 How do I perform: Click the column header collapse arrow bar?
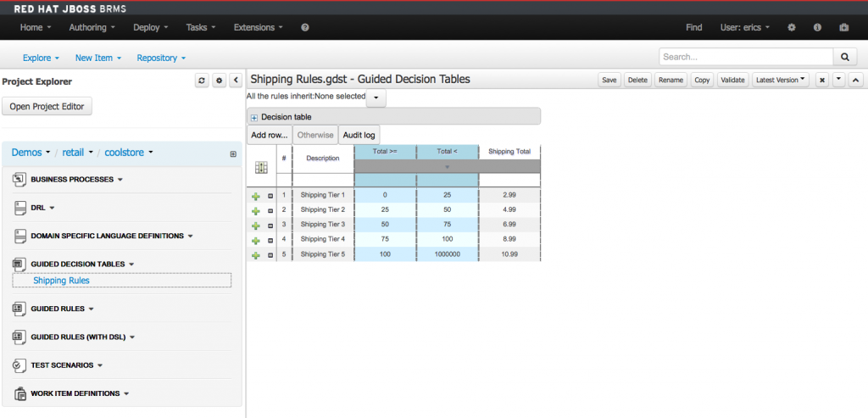coord(448,167)
